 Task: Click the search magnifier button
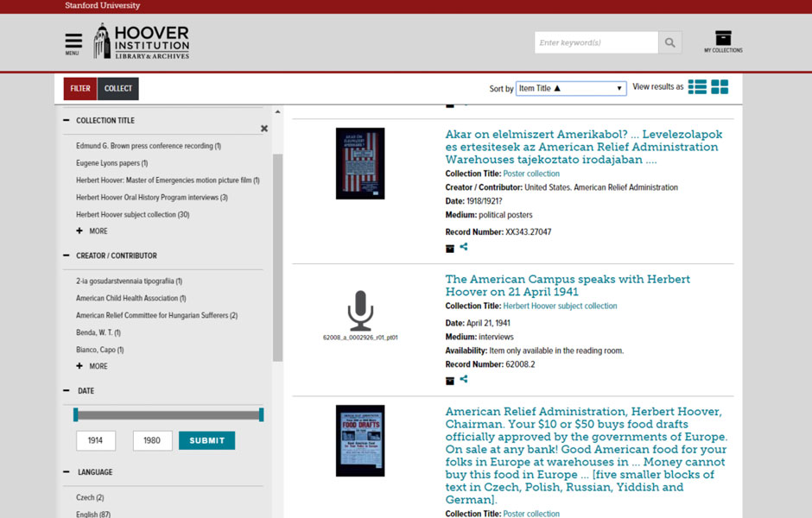pos(669,42)
